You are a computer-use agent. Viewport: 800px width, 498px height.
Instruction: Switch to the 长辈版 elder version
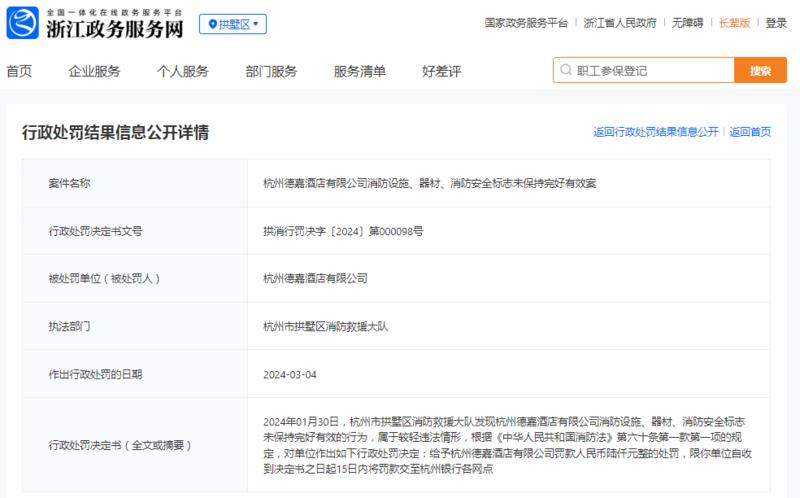click(x=735, y=23)
